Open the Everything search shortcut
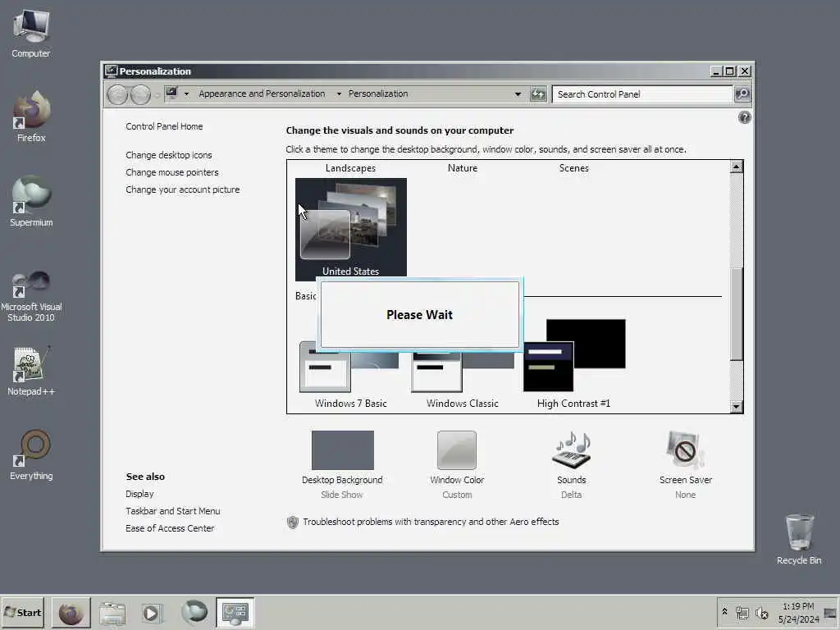Image resolution: width=840 pixels, height=630 pixels. [31, 454]
